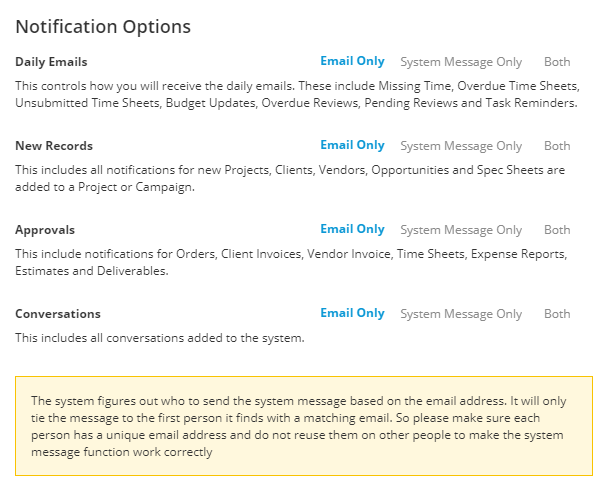Choose System Message Only for New Records
The height and width of the screenshot is (487, 608).
(461, 146)
